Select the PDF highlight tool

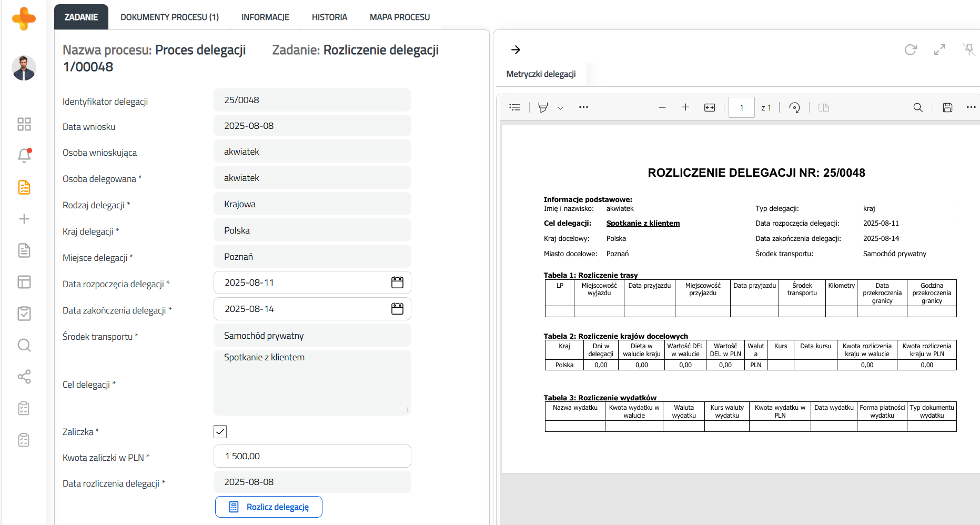click(x=543, y=107)
